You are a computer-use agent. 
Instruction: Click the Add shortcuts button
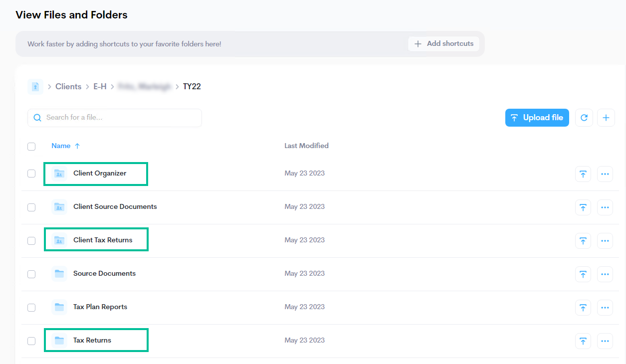coord(443,44)
